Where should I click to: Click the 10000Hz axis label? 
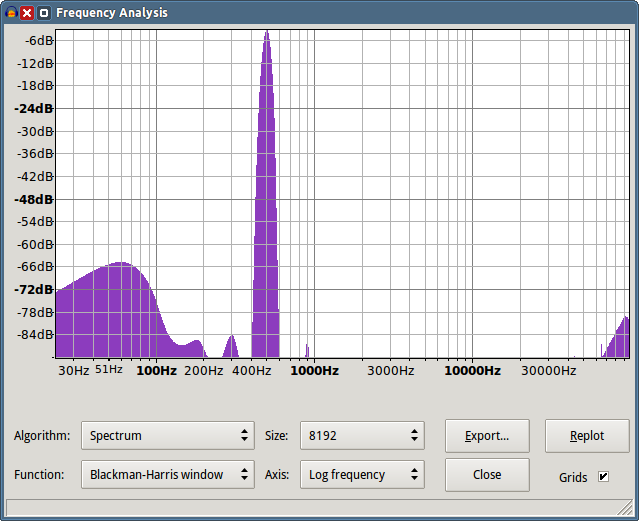(472, 371)
